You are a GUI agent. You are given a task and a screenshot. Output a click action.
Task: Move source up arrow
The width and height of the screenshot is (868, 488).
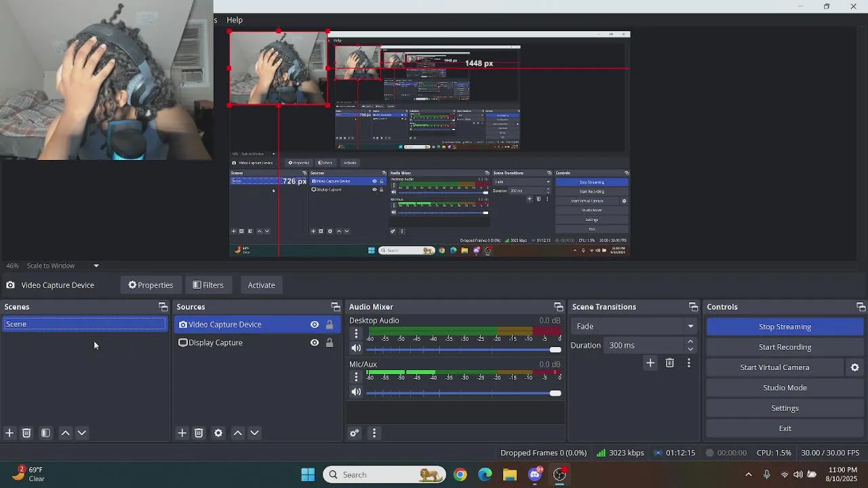237,433
